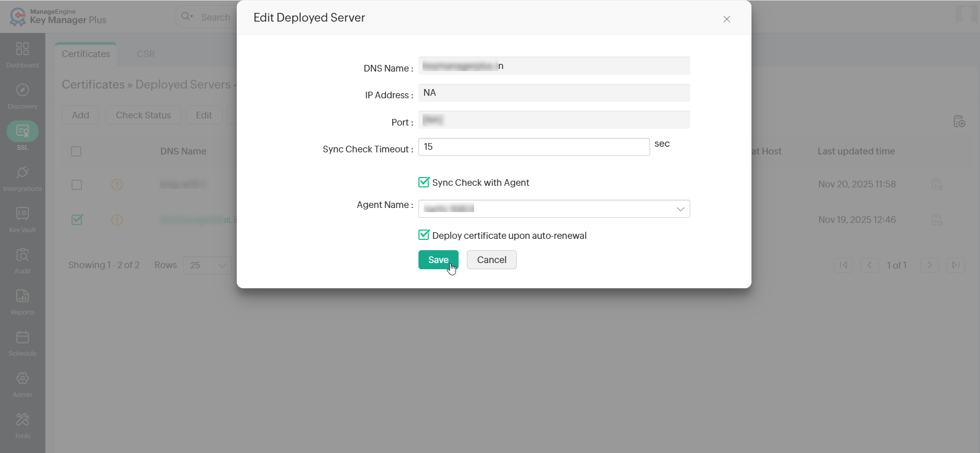Open the Dashboard sidebar icon
This screenshot has height=453, width=980.
tap(23, 49)
